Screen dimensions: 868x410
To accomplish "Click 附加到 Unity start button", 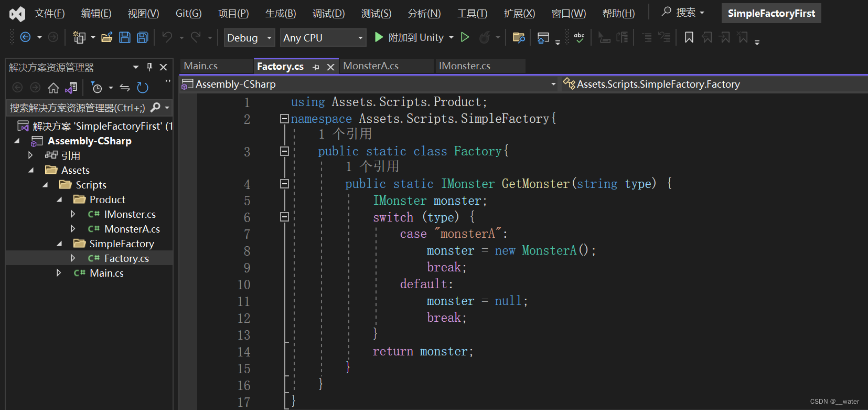I will click(x=409, y=37).
